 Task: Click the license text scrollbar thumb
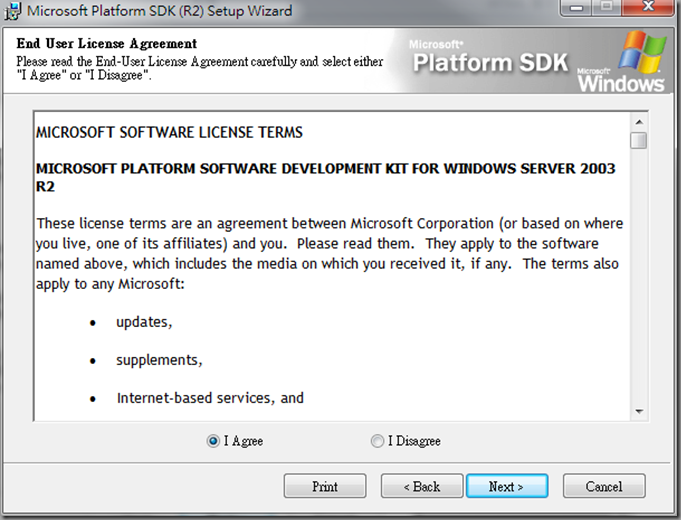[639, 140]
